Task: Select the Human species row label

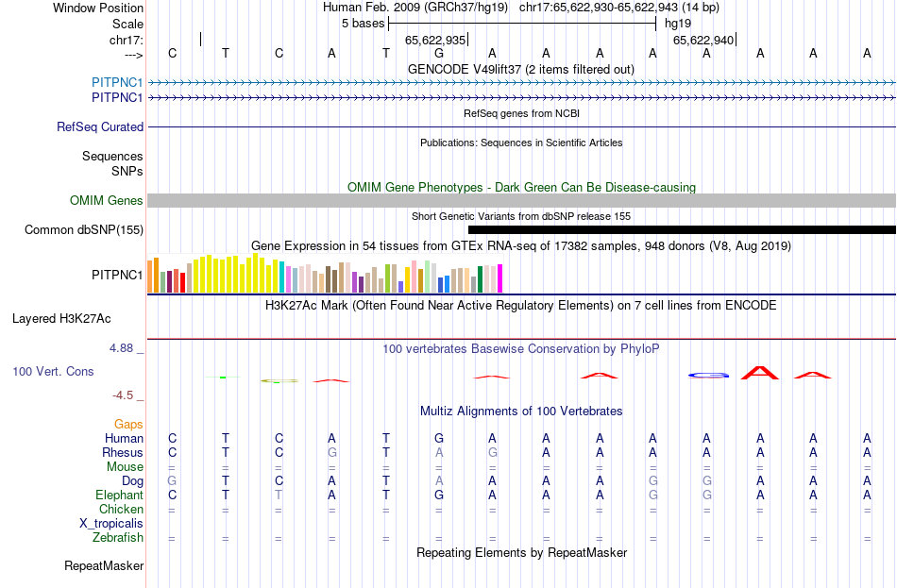Action: [x=124, y=439]
